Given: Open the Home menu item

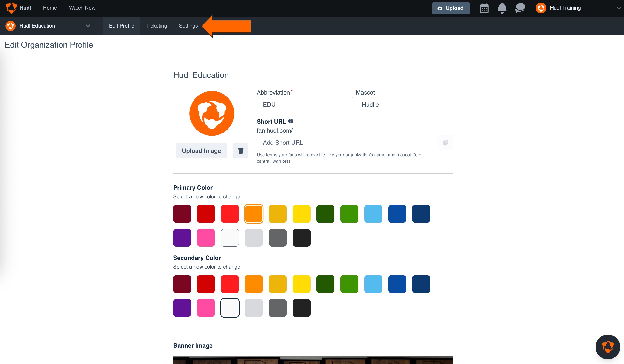Looking at the screenshot, I should click(49, 8).
